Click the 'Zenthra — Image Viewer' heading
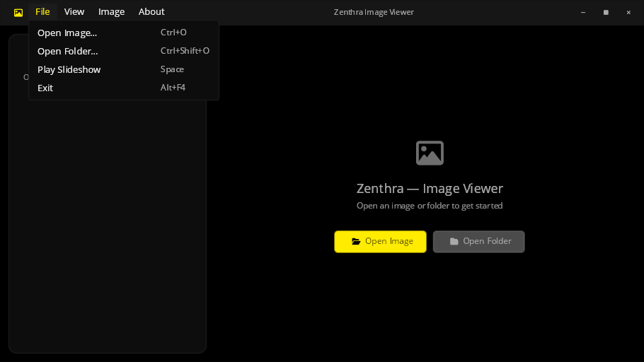This screenshot has width=644, height=362. point(430,188)
